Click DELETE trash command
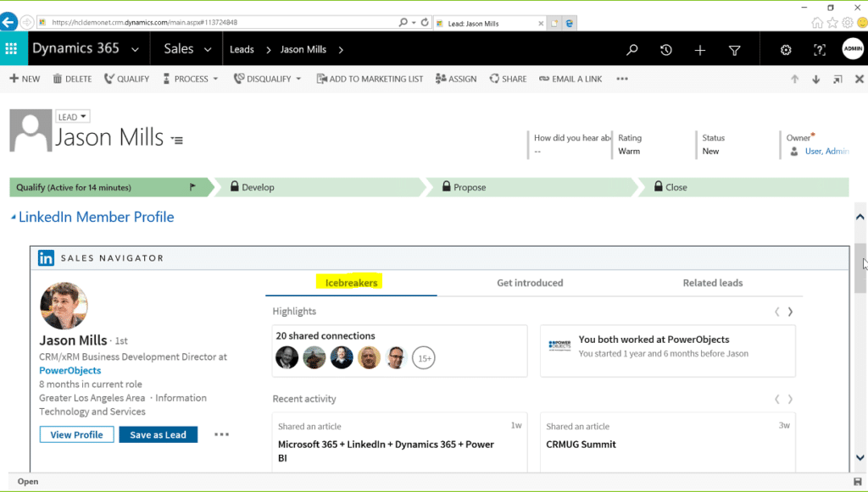Viewport: 868px width, 492px height. (x=72, y=79)
